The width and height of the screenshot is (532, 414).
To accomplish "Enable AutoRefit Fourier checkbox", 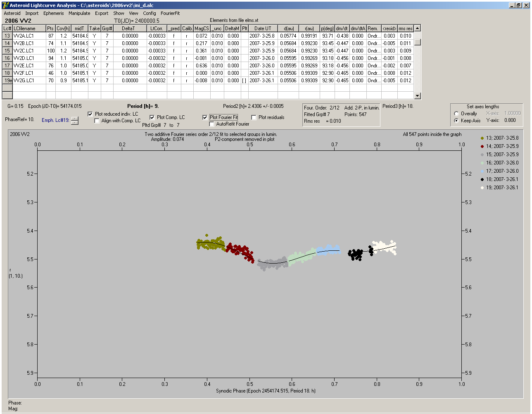I will 212,124.
